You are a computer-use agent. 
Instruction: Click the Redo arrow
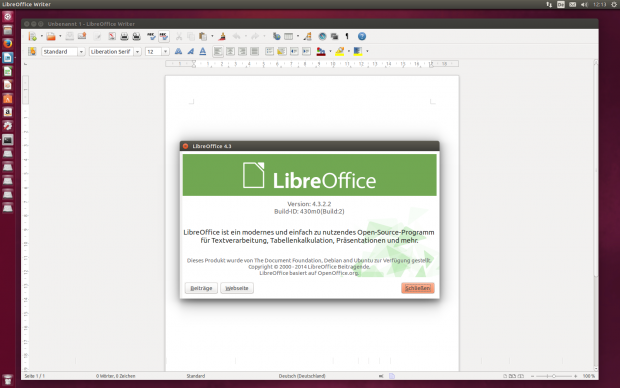[255, 36]
